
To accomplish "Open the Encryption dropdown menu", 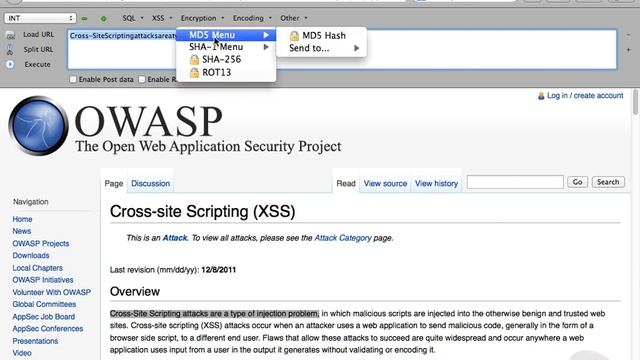I will tap(202, 18).
